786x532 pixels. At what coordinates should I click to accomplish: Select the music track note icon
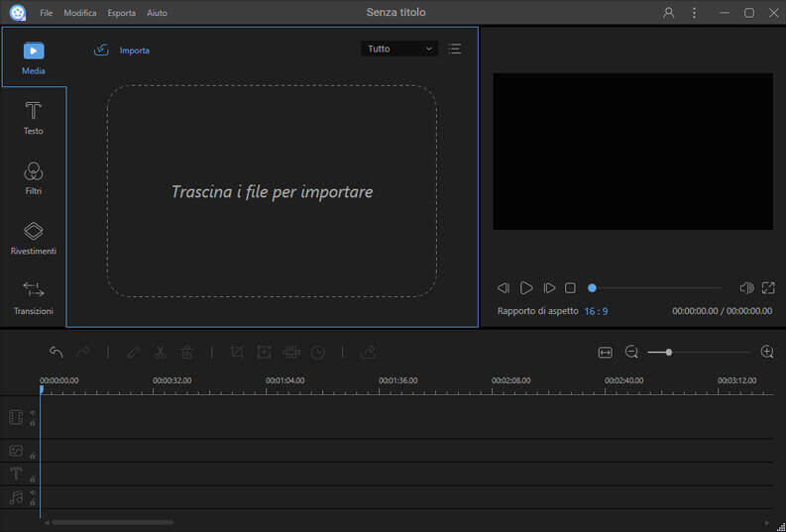(16, 497)
